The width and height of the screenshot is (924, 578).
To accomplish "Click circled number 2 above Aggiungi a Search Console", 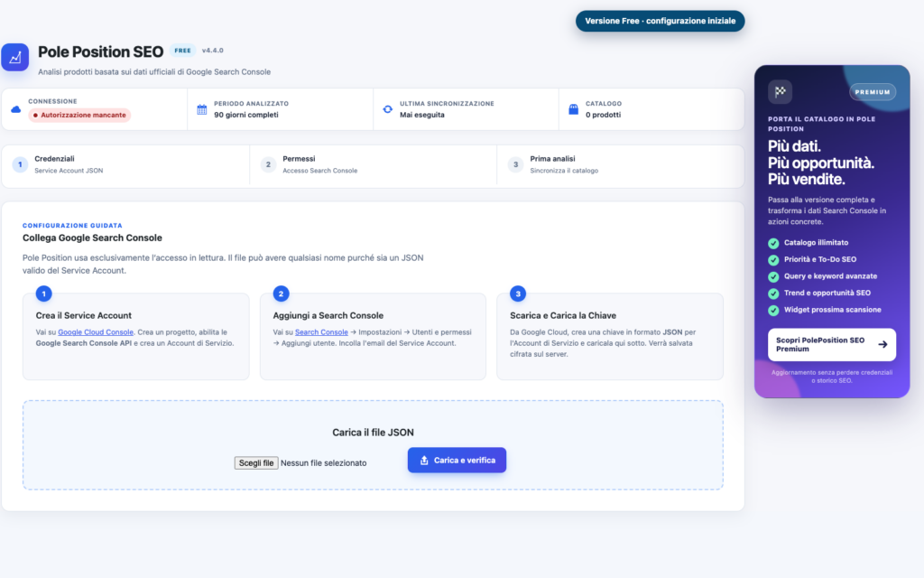I will pos(282,294).
